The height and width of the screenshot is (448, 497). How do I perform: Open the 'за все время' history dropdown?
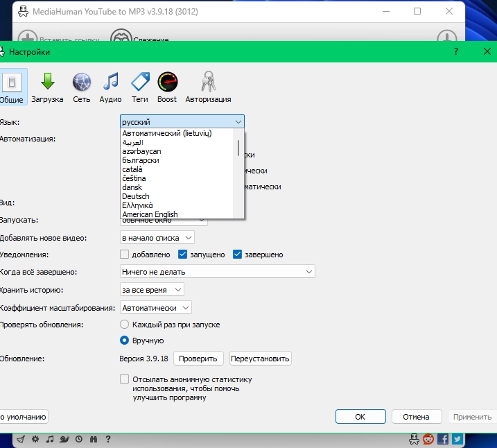pyautogui.click(x=152, y=289)
